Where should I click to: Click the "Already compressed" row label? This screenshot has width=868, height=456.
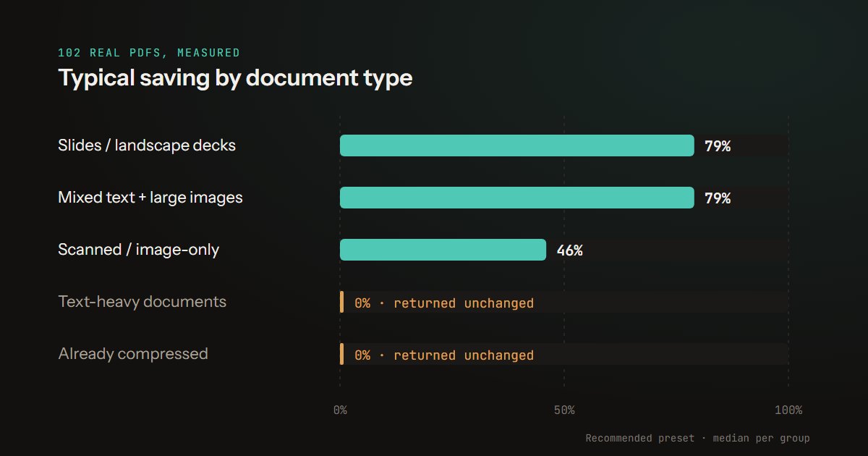[x=133, y=354]
